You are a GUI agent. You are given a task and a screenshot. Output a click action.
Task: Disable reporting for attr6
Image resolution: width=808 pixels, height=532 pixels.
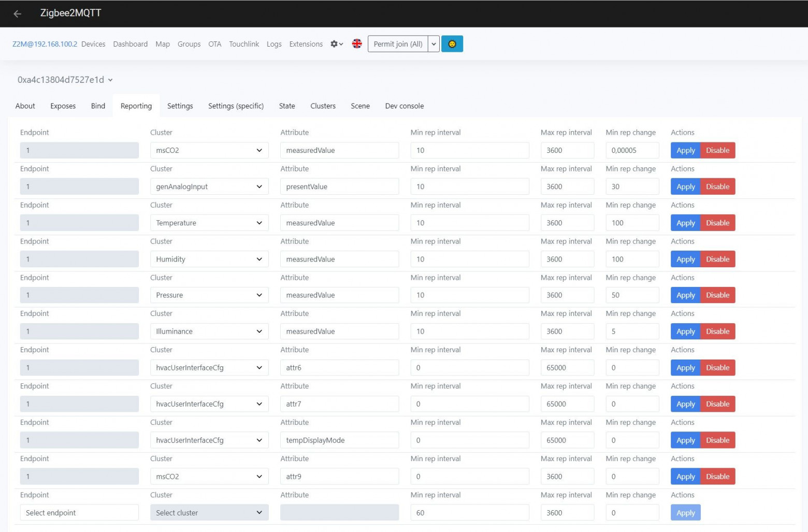(718, 368)
